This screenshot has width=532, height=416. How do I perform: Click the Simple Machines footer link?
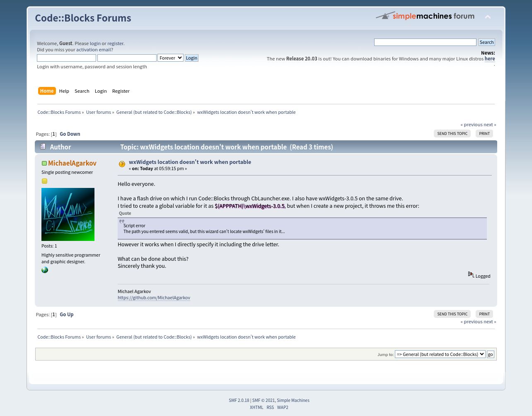pyautogui.click(x=293, y=400)
